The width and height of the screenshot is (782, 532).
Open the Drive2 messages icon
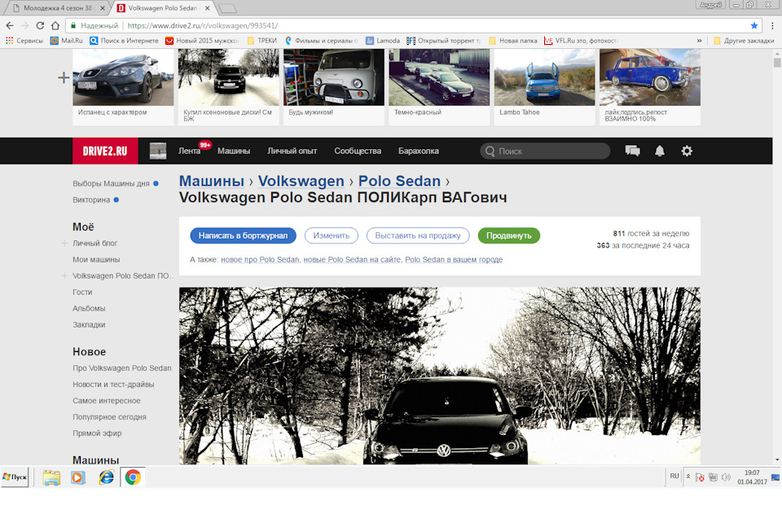(633, 151)
